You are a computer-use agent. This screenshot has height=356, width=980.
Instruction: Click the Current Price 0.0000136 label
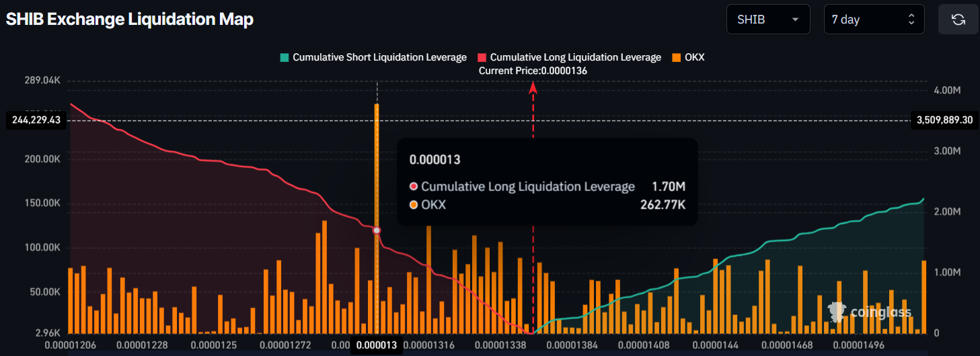pyautogui.click(x=533, y=71)
